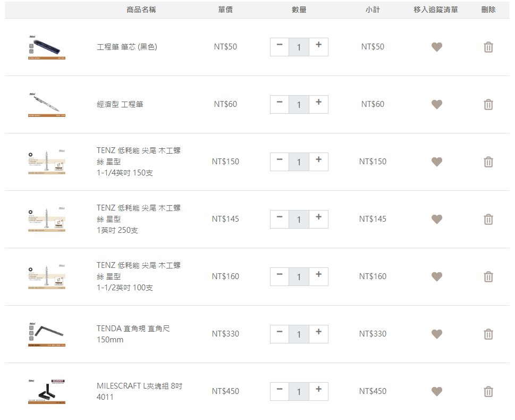Trash the TENZ 1-1/2英吋 100支 item
The height and width of the screenshot is (420, 515).
point(488,277)
